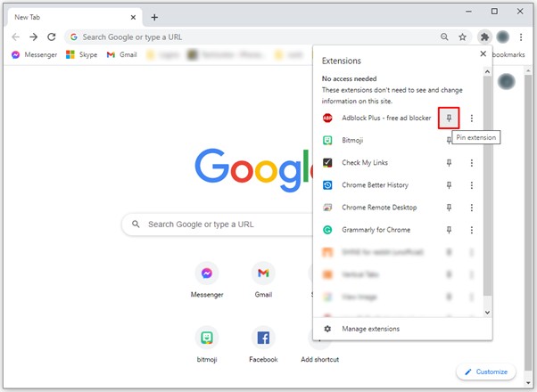Select the Check My Links entry

pos(365,163)
